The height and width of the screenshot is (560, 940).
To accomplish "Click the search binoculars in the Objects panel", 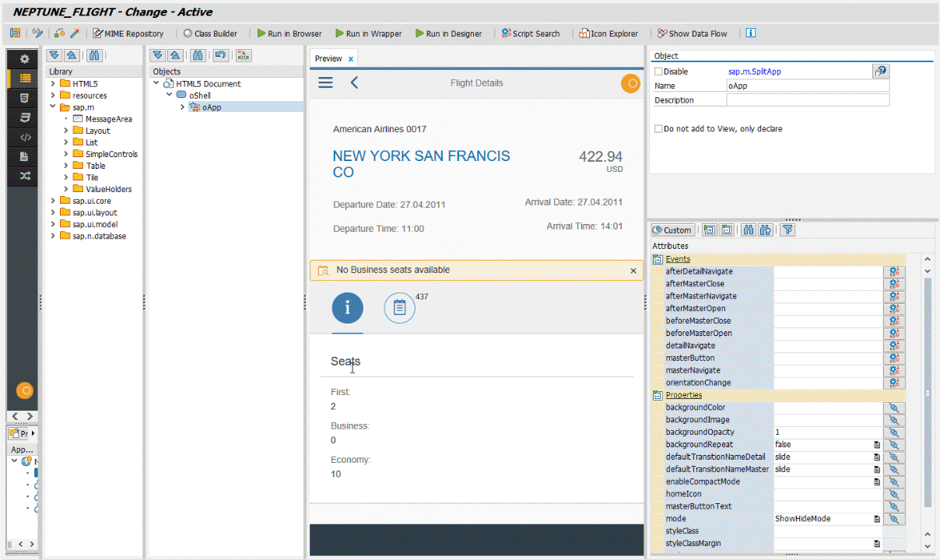I will [x=196, y=55].
